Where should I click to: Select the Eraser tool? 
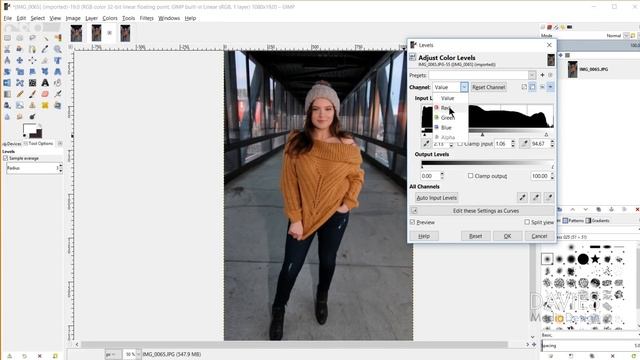point(45,94)
